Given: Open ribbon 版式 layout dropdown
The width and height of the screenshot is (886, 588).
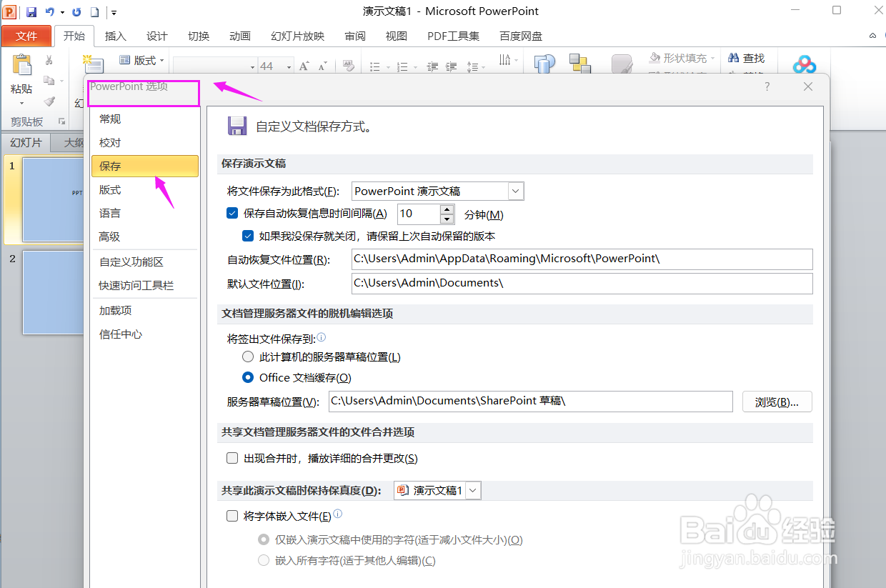Looking at the screenshot, I should [x=141, y=61].
